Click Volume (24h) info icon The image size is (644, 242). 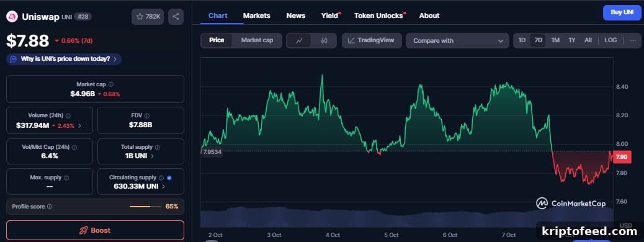coord(68,116)
